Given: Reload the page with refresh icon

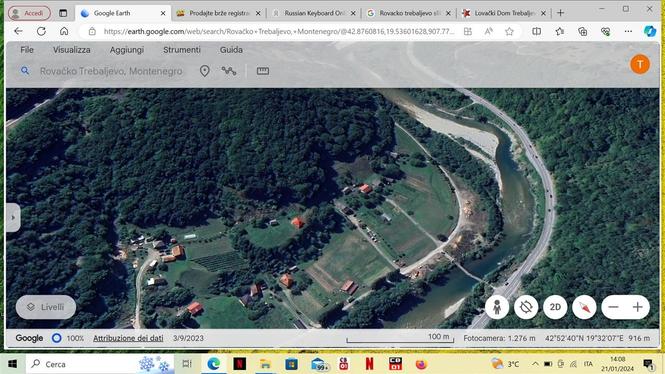Looking at the screenshot, I should 41,31.
